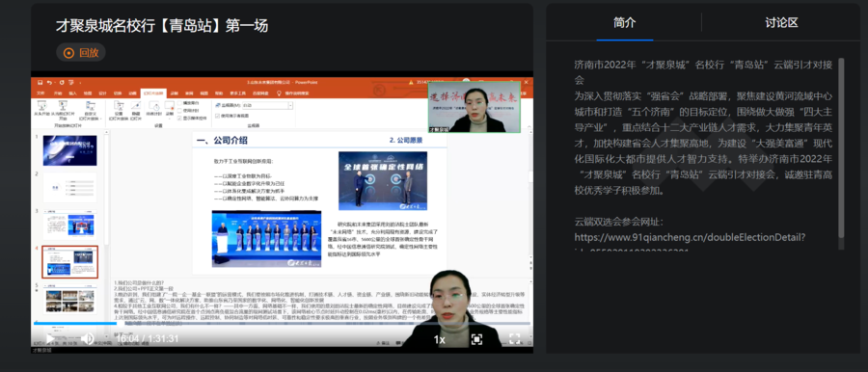Select slide 5 thumbnail
This screenshot has width=868, height=372.
(x=69, y=300)
